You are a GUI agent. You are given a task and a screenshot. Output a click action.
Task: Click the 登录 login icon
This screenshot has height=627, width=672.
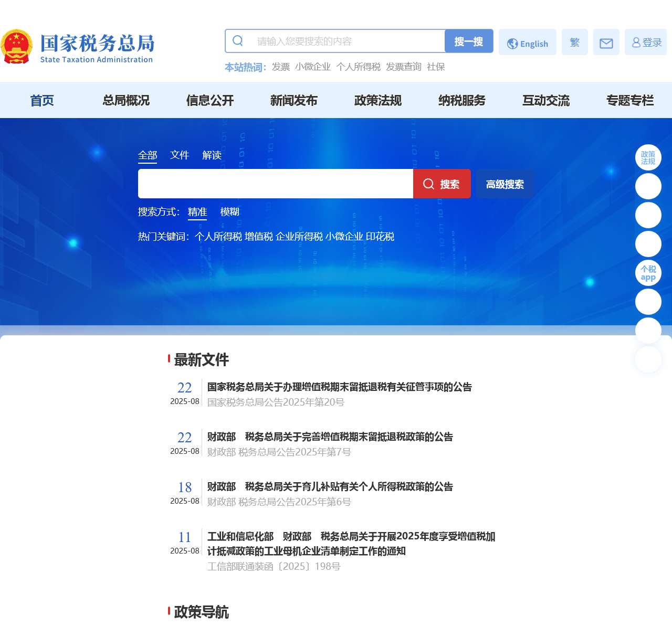pyautogui.click(x=646, y=42)
